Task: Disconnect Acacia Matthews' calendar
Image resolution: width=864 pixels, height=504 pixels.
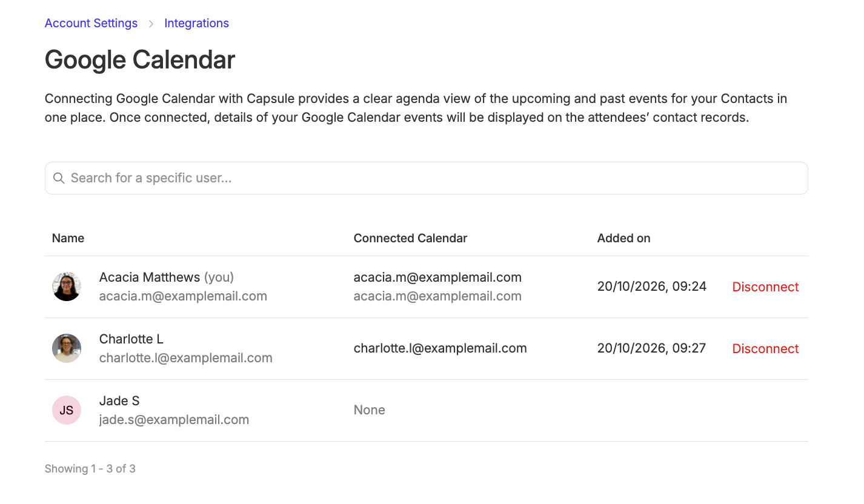Action: pos(765,287)
